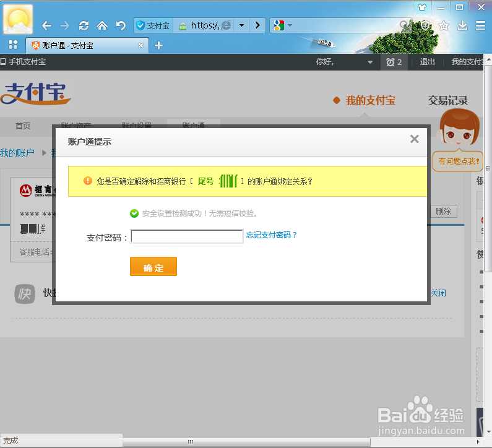The height and width of the screenshot is (448, 492).
Task: Click the 我的账户 breadcrumb link
Action: pyautogui.click(x=17, y=153)
